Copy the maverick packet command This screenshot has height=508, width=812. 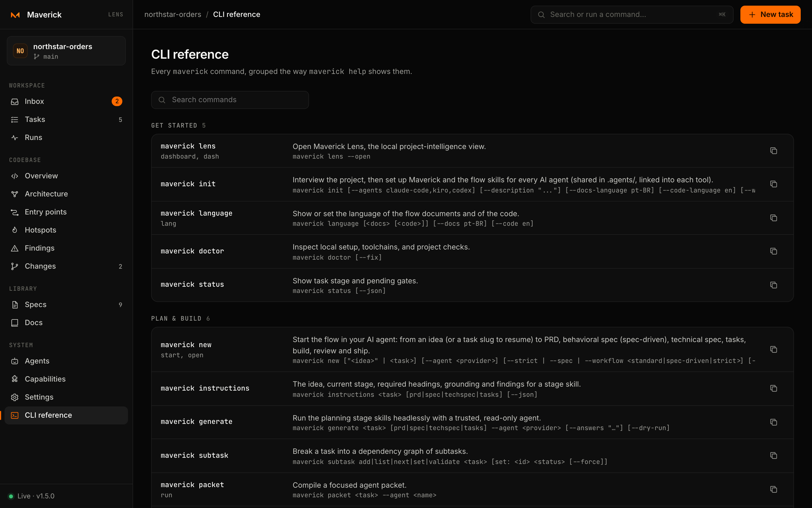[773, 490]
